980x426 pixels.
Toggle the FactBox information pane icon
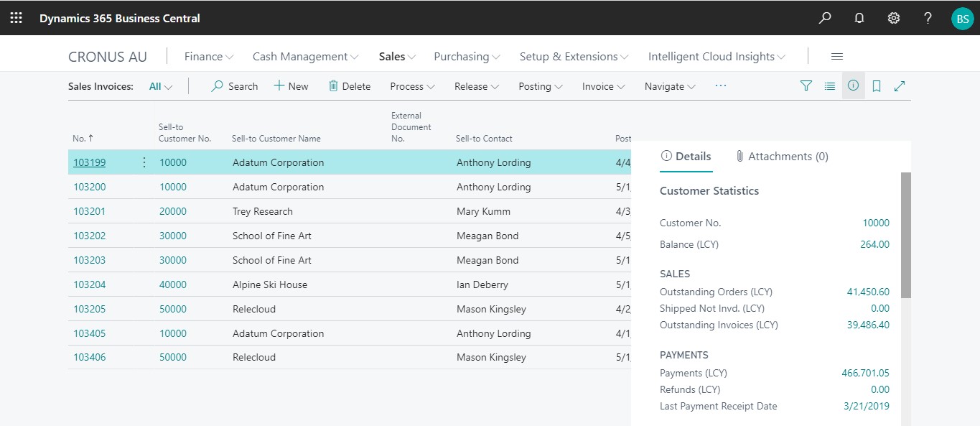[853, 85]
